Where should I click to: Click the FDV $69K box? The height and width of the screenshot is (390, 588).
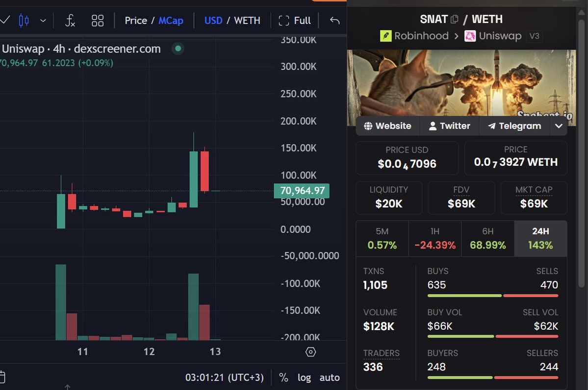pos(461,198)
